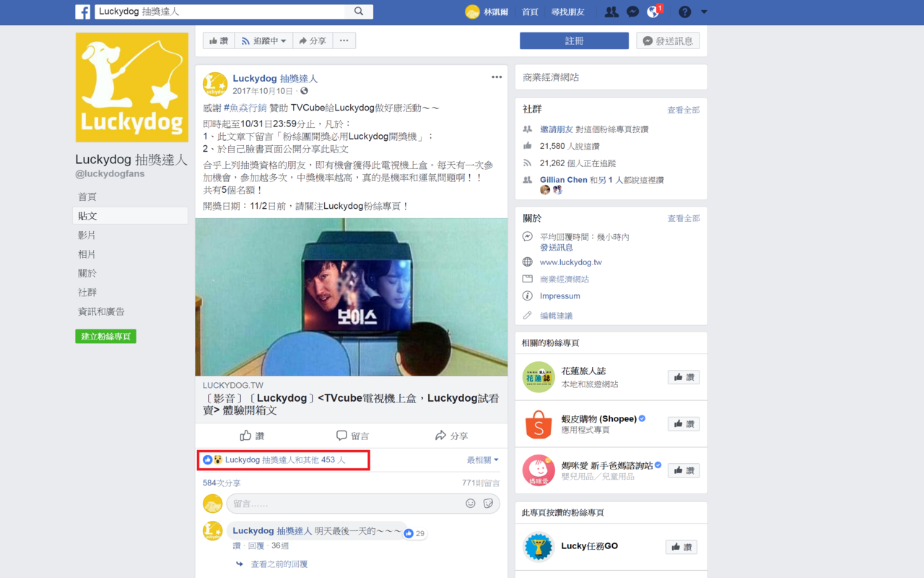This screenshot has height=578, width=924.
Task: Open 584次分享 shares list
Action: click(222, 483)
